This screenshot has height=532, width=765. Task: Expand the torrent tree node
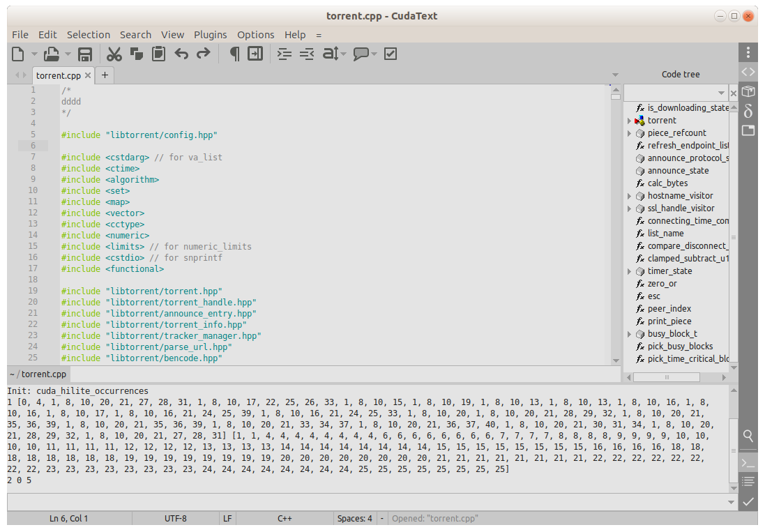[x=629, y=121]
